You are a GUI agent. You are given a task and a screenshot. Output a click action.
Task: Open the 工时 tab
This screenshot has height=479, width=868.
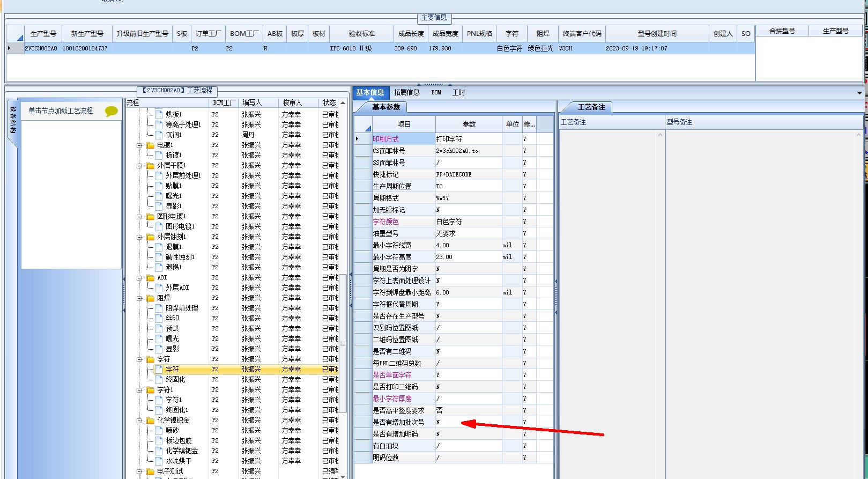pyautogui.click(x=458, y=92)
